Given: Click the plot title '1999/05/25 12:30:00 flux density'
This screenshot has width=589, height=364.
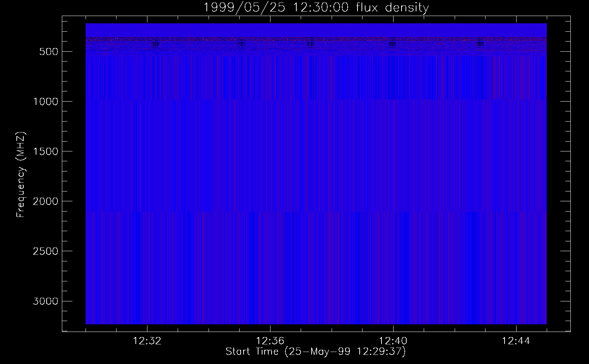Looking at the screenshot, I should (316, 8).
